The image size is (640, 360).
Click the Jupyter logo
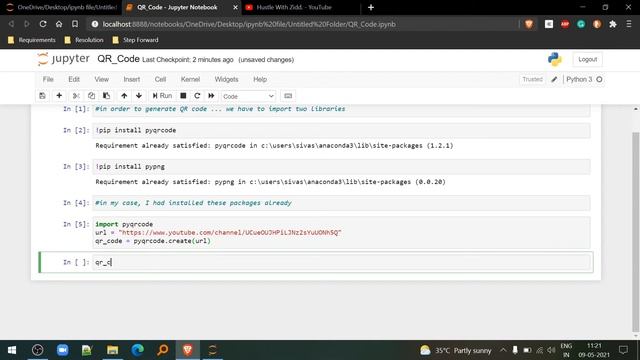coord(63,59)
